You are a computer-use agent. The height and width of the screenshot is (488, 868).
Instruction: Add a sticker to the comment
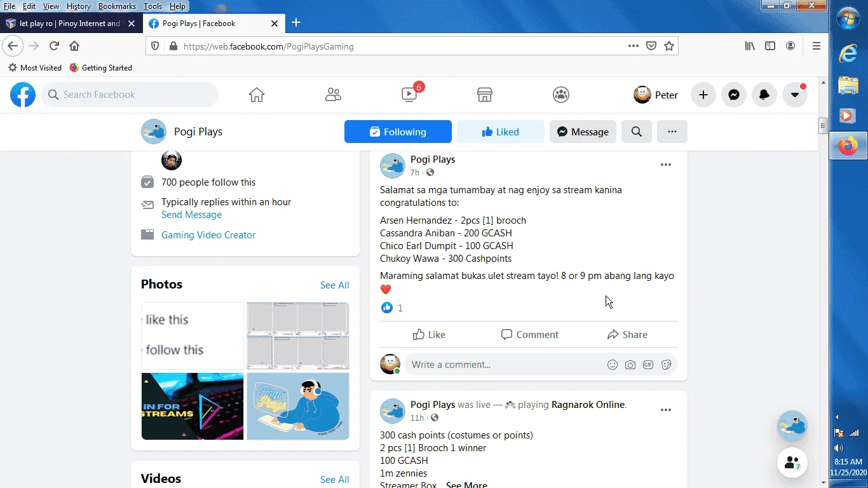coord(666,365)
